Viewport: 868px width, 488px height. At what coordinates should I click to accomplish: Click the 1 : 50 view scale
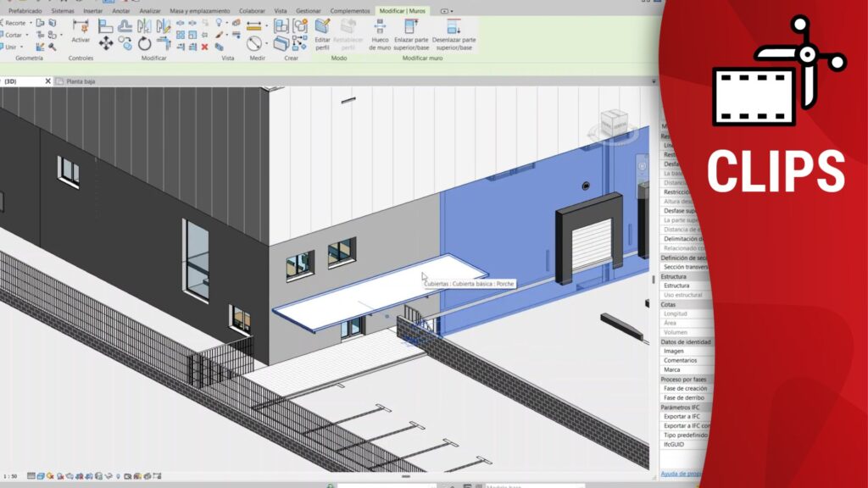click(x=11, y=476)
